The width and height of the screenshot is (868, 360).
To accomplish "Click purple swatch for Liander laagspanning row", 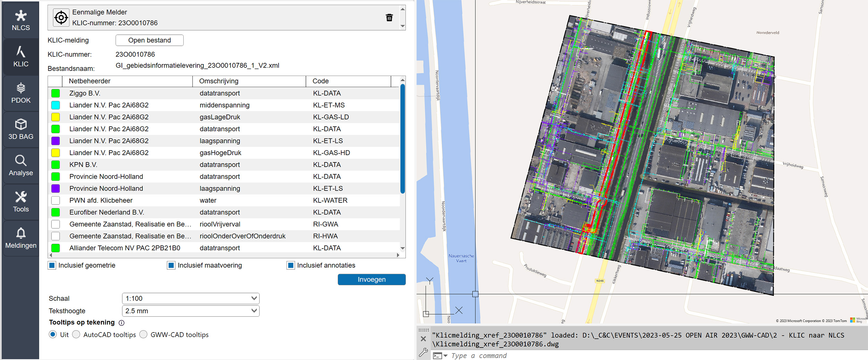I will [x=56, y=141].
